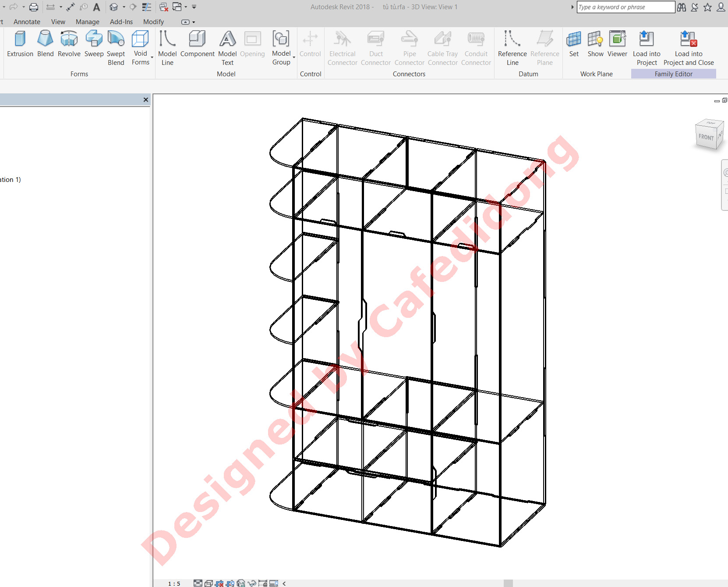Go to the Manage ribbon tab
The image size is (728, 587).
(87, 22)
